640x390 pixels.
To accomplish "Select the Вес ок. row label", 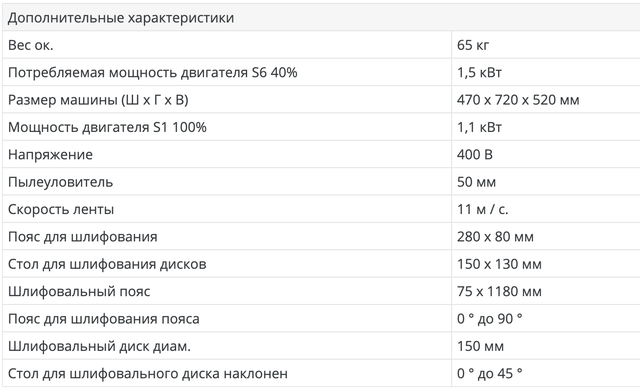I will coord(31,45).
